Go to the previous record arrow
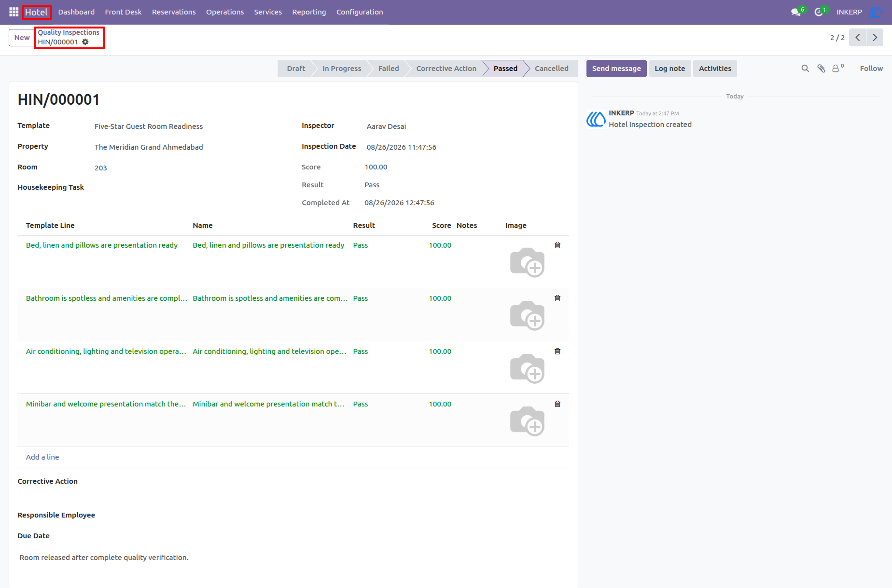The height and width of the screenshot is (588, 892). [x=858, y=38]
